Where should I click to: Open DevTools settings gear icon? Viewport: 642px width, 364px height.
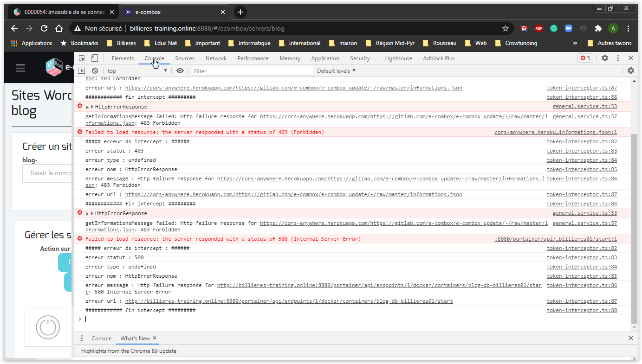[604, 58]
